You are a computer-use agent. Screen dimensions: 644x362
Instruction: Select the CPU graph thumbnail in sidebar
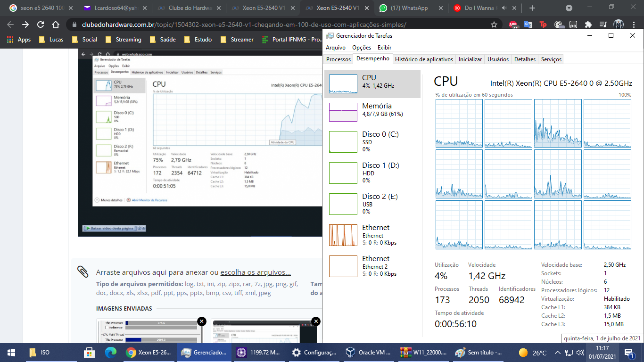click(x=343, y=83)
